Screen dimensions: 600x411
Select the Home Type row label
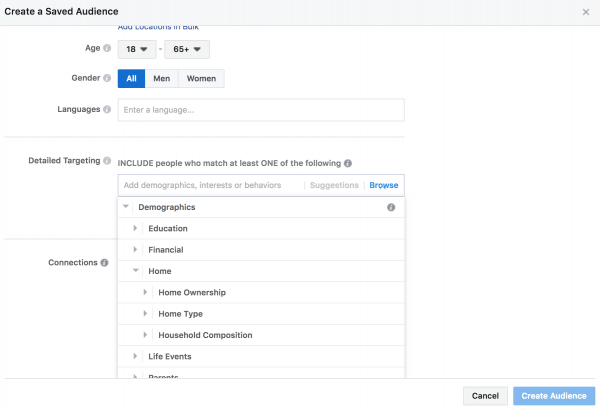pos(181,314)
